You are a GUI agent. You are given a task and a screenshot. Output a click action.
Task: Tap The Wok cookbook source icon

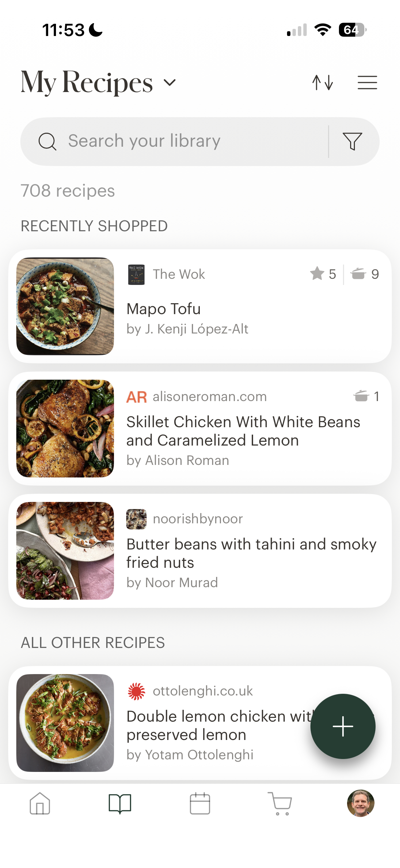pos(136,274)
